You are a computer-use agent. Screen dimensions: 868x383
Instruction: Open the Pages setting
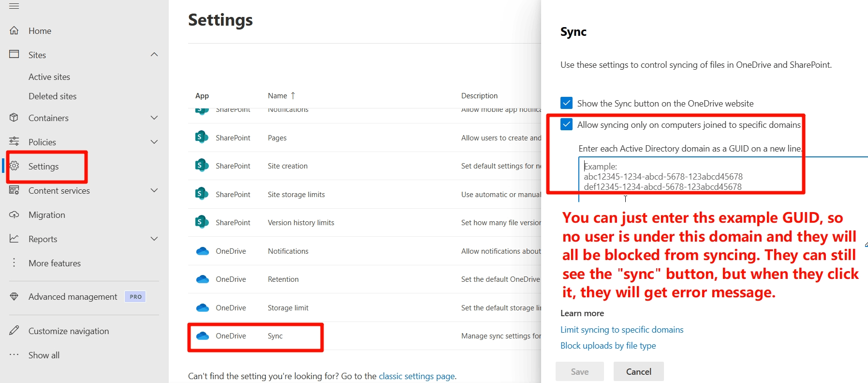277,138
